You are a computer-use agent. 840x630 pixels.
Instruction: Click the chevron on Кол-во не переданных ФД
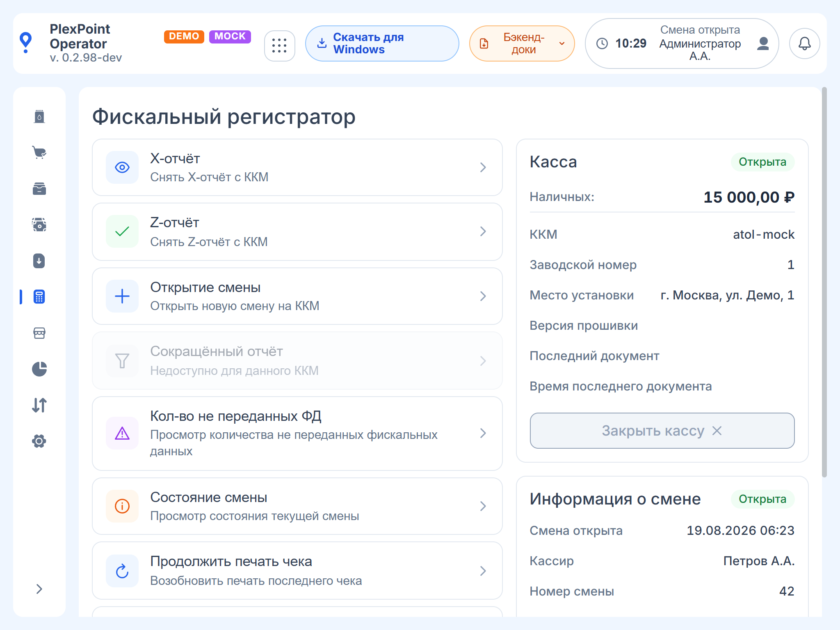(x=483, y=433)
